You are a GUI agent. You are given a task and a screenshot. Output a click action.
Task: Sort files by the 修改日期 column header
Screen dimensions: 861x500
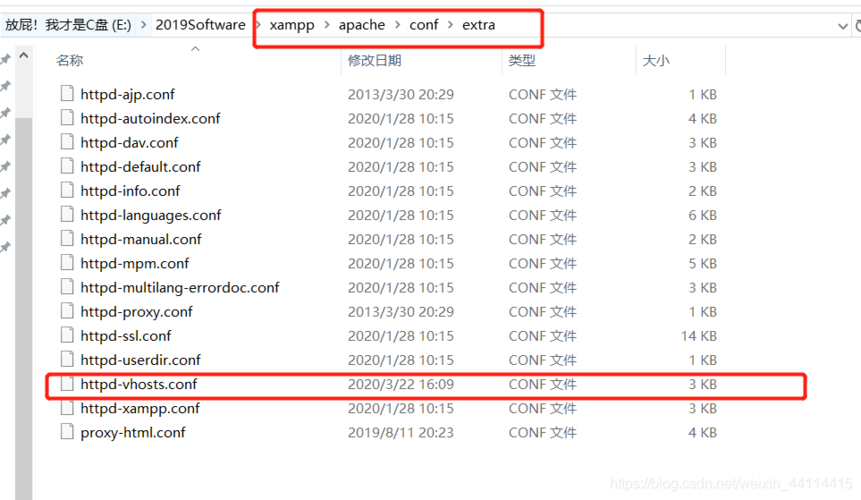(374, 61)
